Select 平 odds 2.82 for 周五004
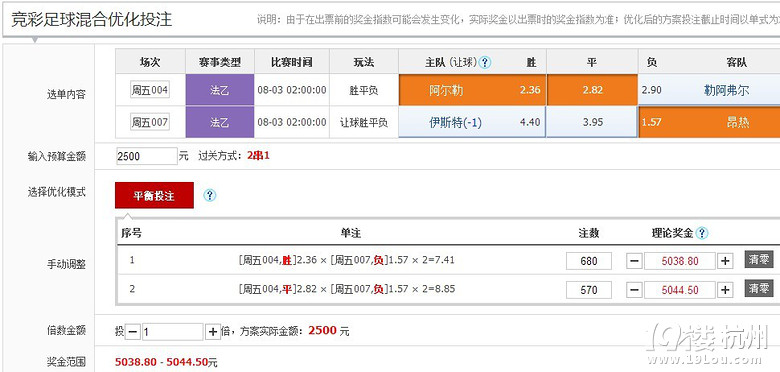Image resolution: width=780 pixels, height=372 pixels. pos(592,91)
